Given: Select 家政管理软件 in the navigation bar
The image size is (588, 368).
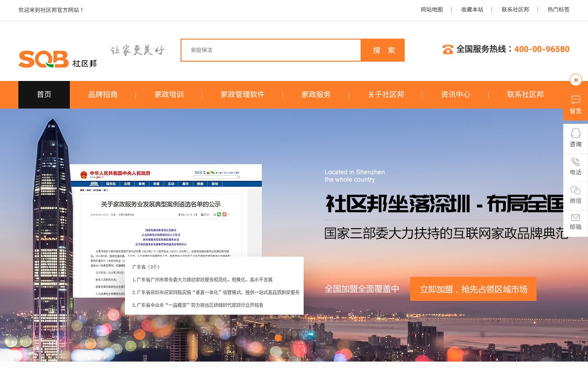Looking at the screenshot, I should coord(242,94).
